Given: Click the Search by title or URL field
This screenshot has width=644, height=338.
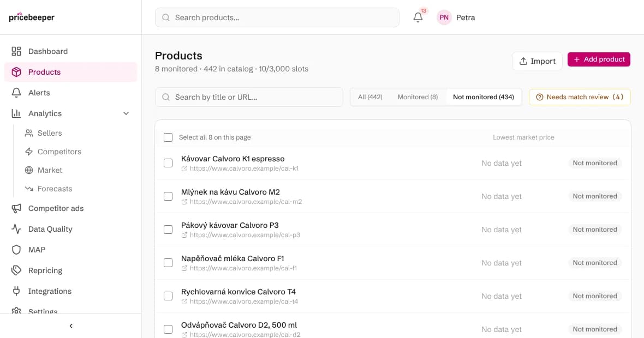Looking at the screenshot, I should [x=249, y=97].
